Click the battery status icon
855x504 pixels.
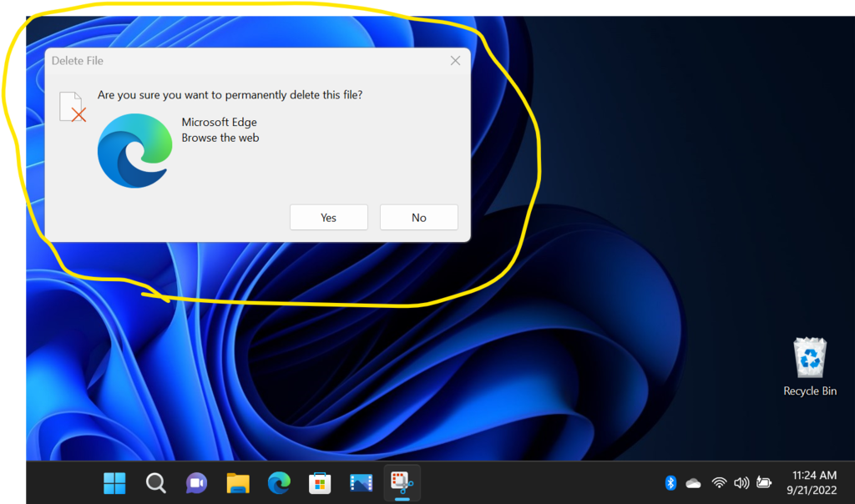tap(764, 483)
